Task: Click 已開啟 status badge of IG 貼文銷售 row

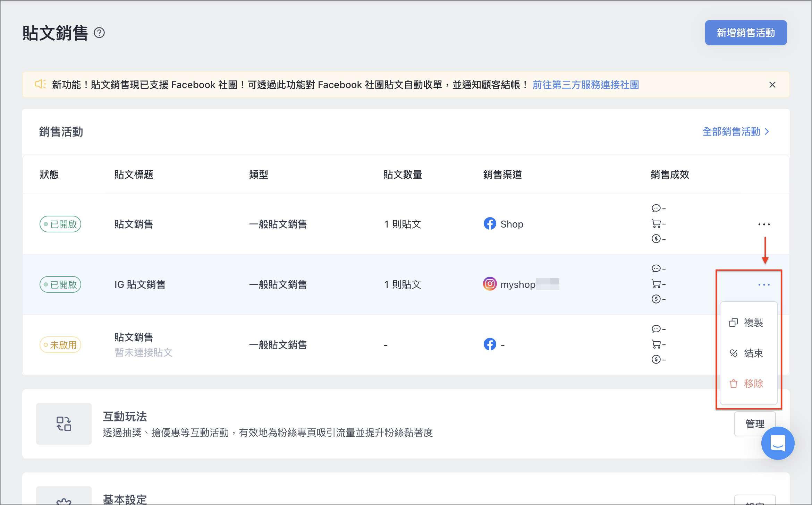Action: pos(60,285)
